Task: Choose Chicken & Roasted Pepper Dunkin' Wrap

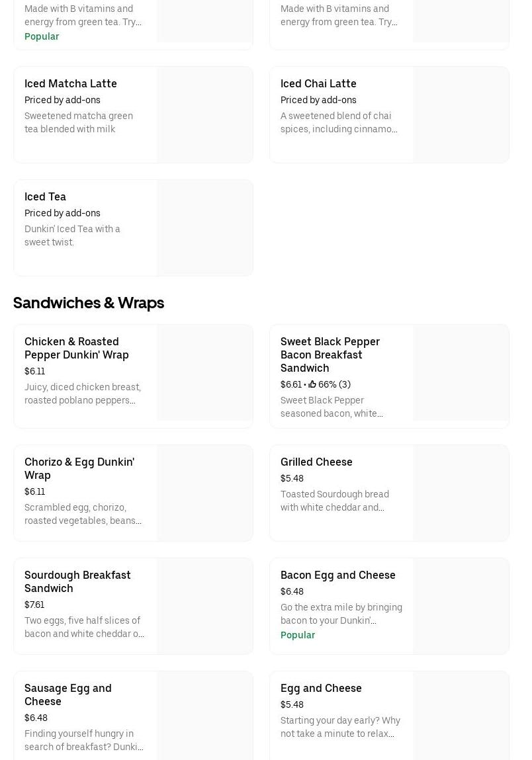Action: 77,348
